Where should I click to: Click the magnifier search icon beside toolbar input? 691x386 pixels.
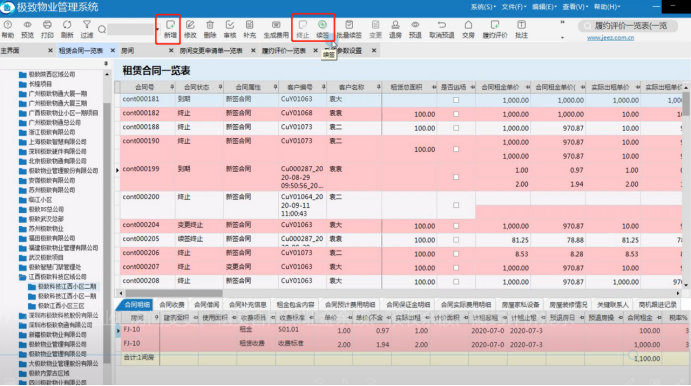[102, 30]
